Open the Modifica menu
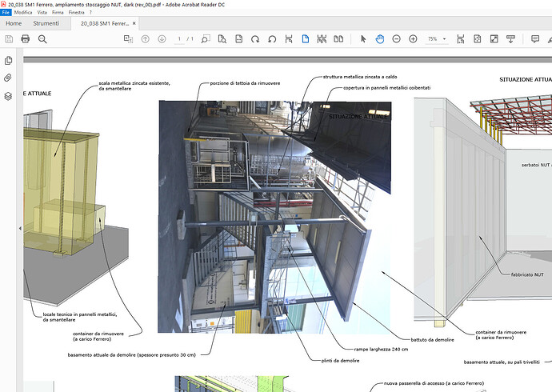The width and height of the screenshot is (552, 392). (23, 13)
